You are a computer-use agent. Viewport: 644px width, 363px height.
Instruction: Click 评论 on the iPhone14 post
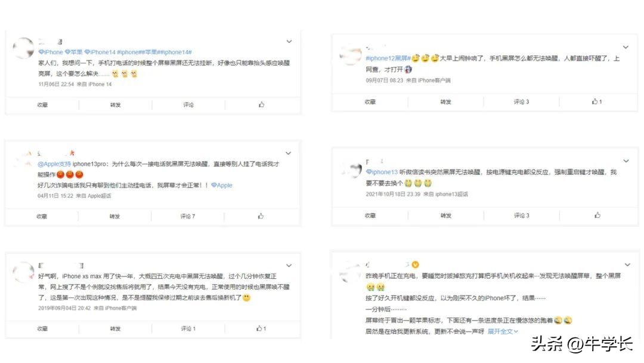[x=188, y=105]
